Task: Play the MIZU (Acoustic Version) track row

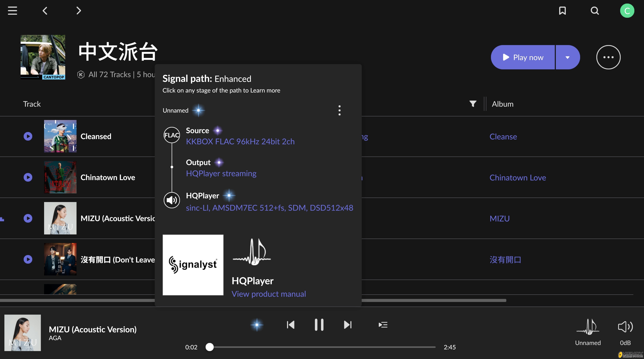Action: tap(28, 218)
